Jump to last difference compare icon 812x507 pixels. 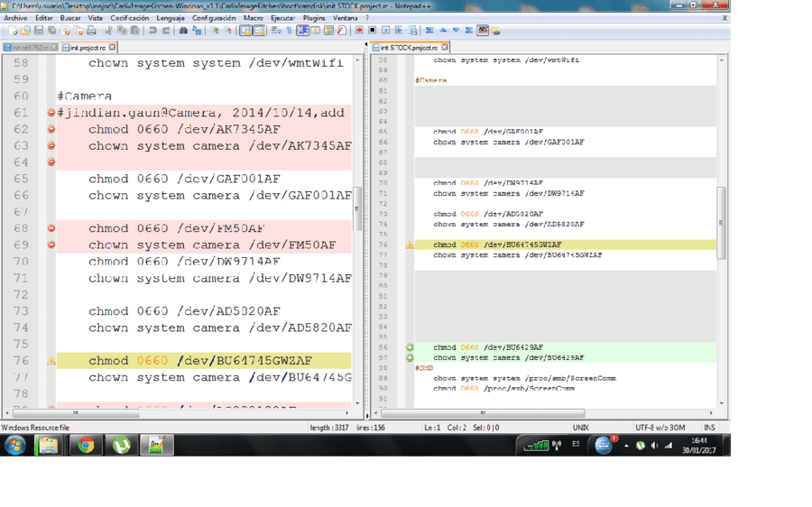[468, 31]
